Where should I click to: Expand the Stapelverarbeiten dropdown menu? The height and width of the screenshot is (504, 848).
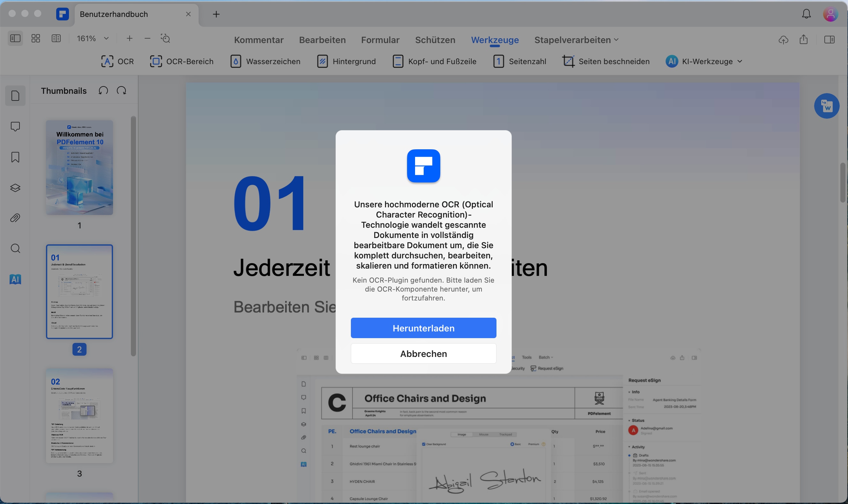[576, 40]
